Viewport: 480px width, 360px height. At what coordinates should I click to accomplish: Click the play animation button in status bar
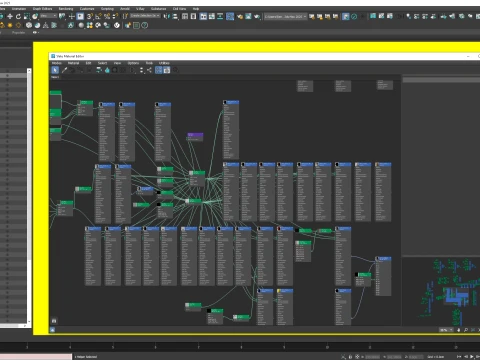pyautogui.click(x=472, y=357)
